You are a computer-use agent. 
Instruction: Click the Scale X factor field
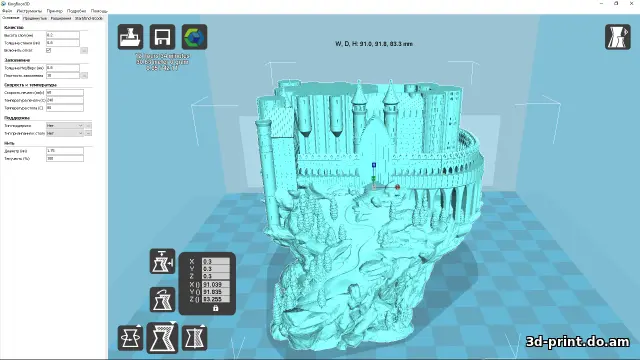216,261
